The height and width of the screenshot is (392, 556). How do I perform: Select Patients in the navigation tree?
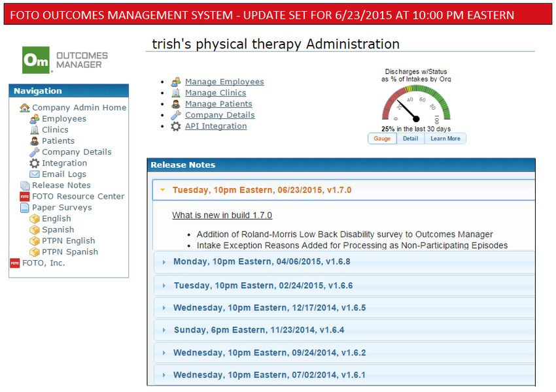pos(58,141)
